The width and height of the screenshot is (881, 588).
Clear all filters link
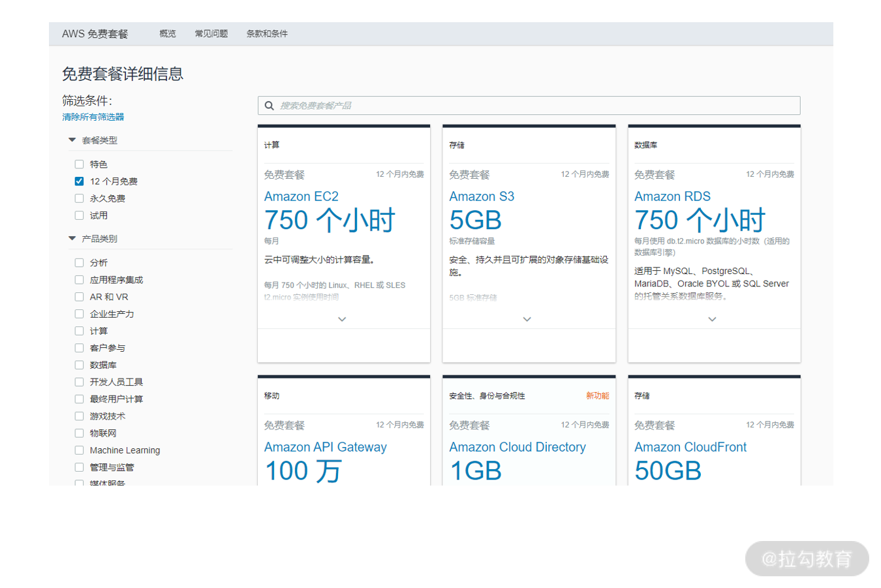(93, 117)
